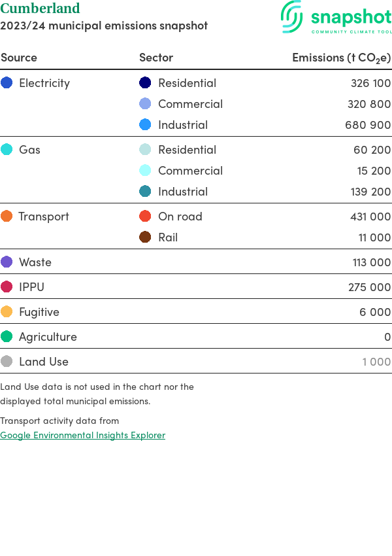Click the Electricity source color dot
Viewport: 392px width, 556px height.
click(7, 83)
